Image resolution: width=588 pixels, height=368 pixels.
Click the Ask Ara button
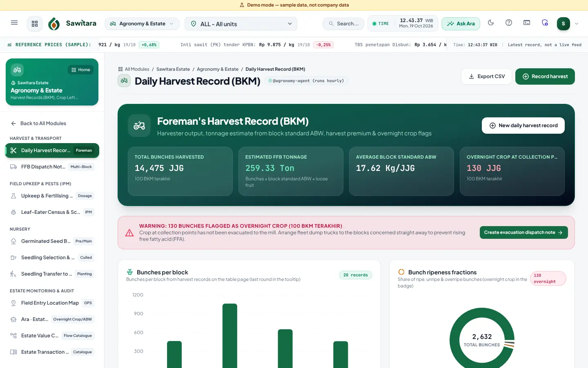click(x=461, y=24)
